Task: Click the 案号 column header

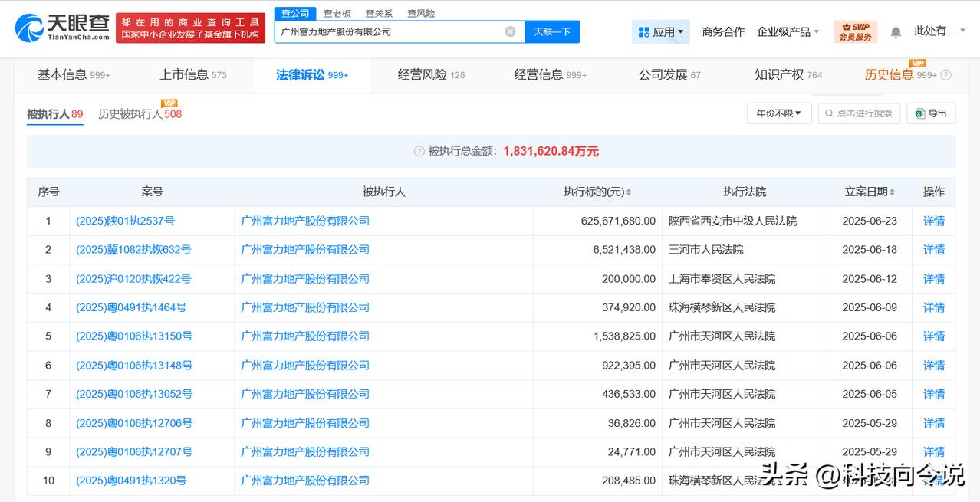Action: click(x=153, y=192)
